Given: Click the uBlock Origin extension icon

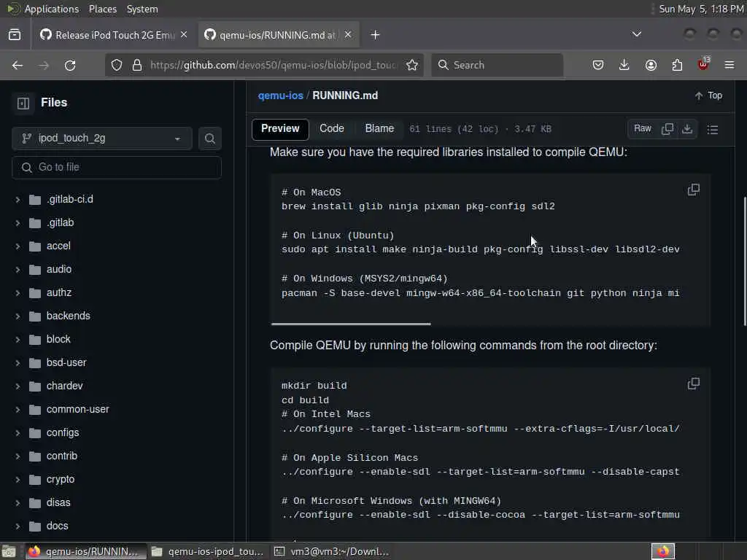Looking at the screenshot, I should 703,64.
